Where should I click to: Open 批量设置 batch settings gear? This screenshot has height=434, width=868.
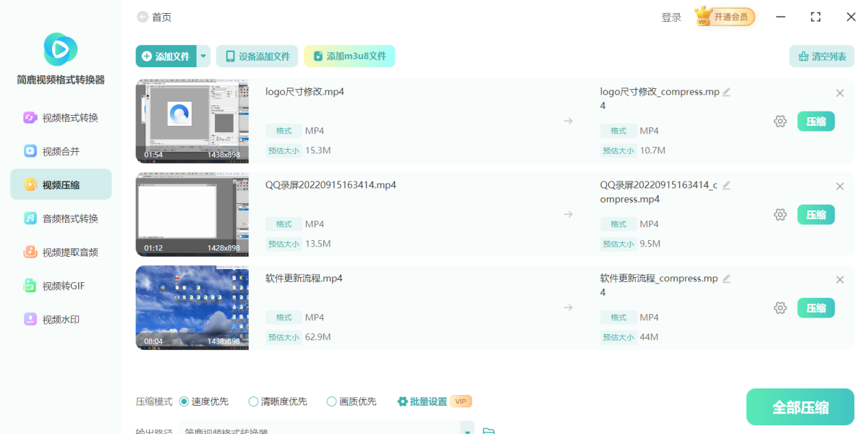(403, 401)
